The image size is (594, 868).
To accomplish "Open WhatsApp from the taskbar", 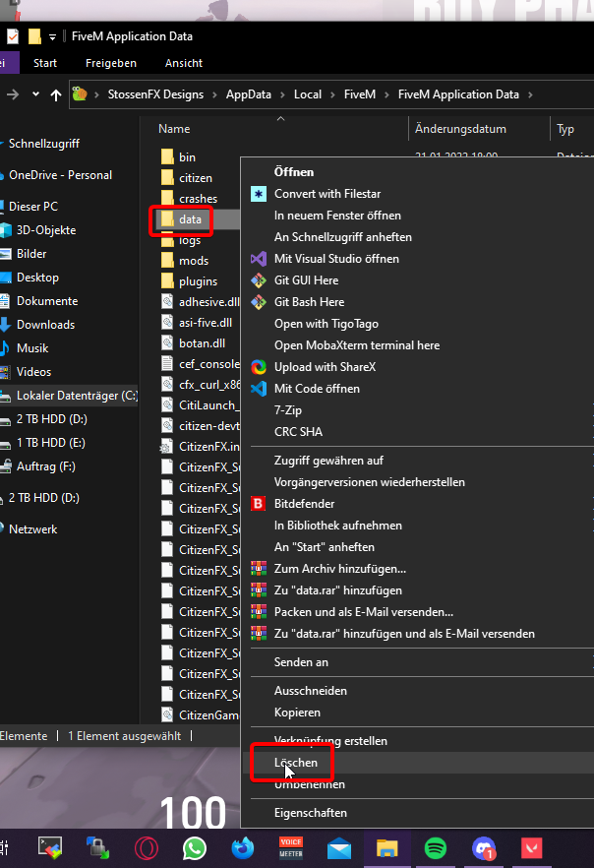I will pyautogui.click(x=194, y=847).
